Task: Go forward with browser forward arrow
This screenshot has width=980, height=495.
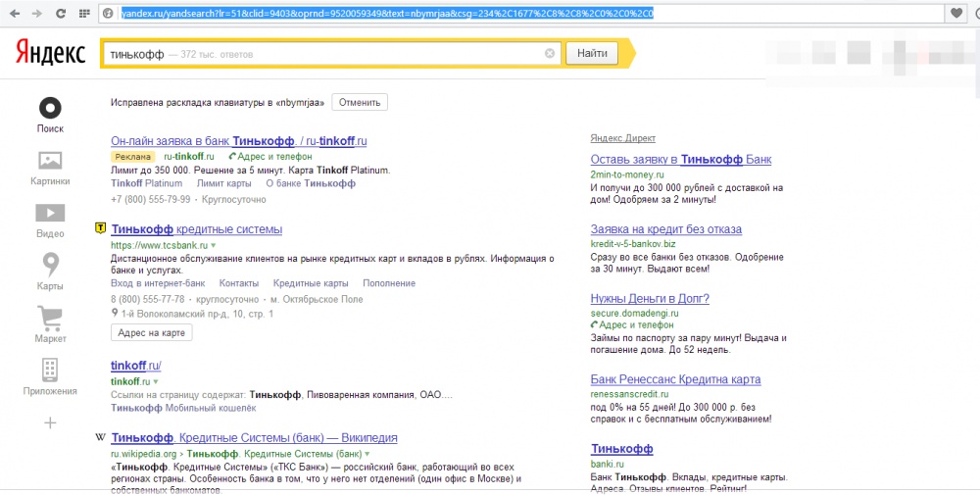Action: [x=37, y=13]
